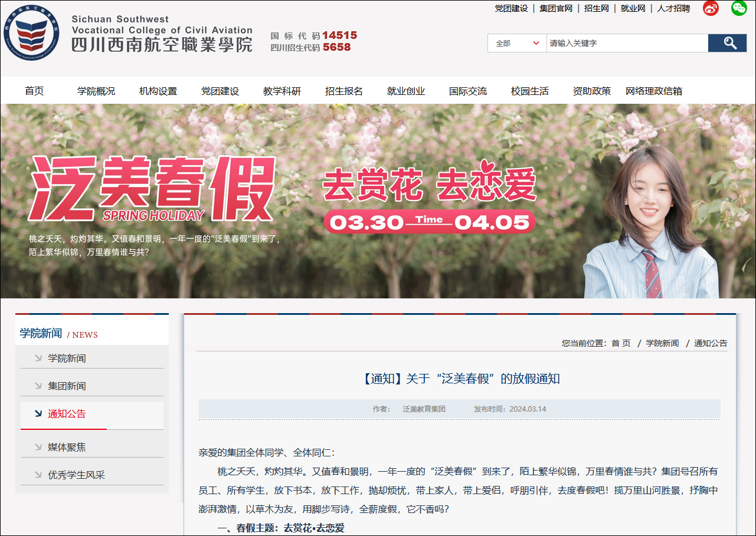Click the 通知公告 breadcrumb link
This screenshot has height=536, width=756.
(x=711, y=343)
